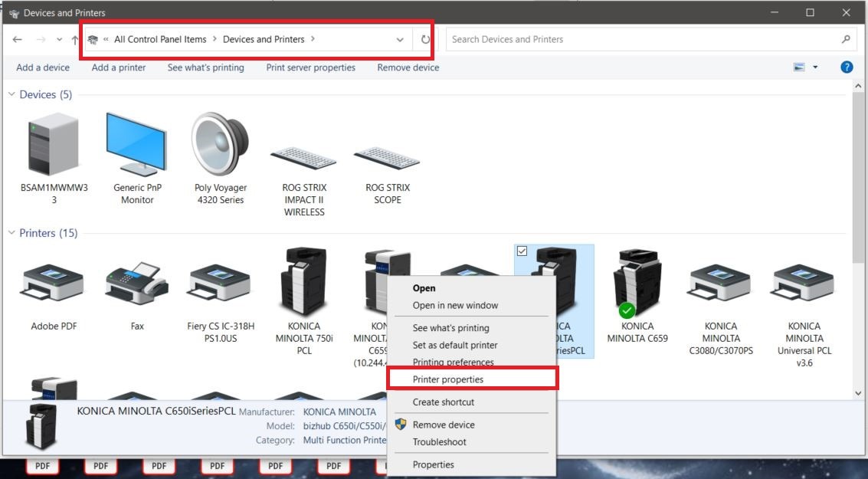The width and height of the screenshot is (868, 479).
Task: Choose Printer properties from the context menu
Action: pos(448,379)
